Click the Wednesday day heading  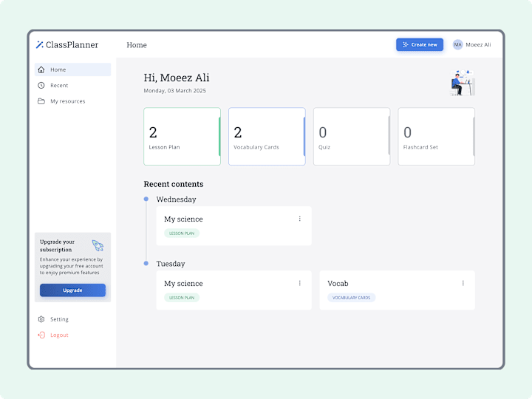pyautogui.click(x=176, y=199)
